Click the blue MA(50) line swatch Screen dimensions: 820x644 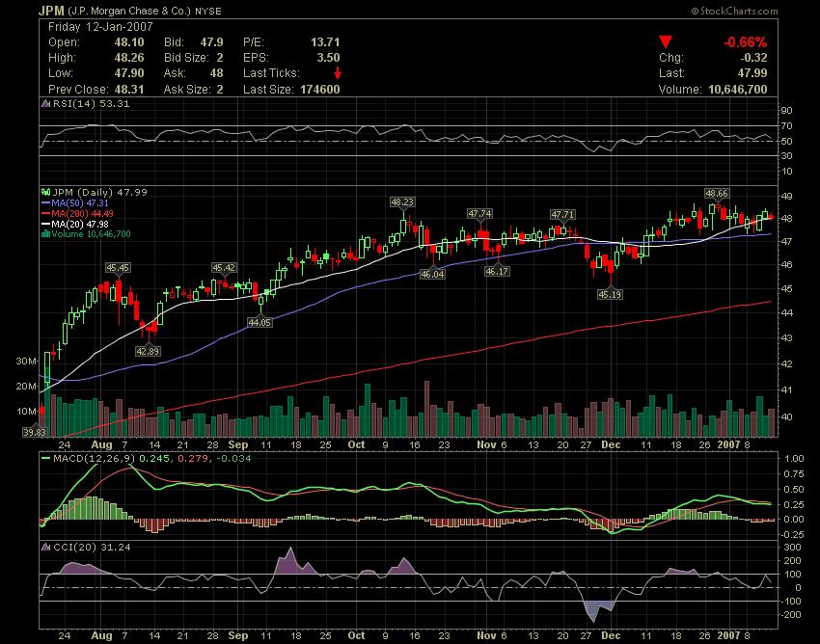click(x=46, y=202)
